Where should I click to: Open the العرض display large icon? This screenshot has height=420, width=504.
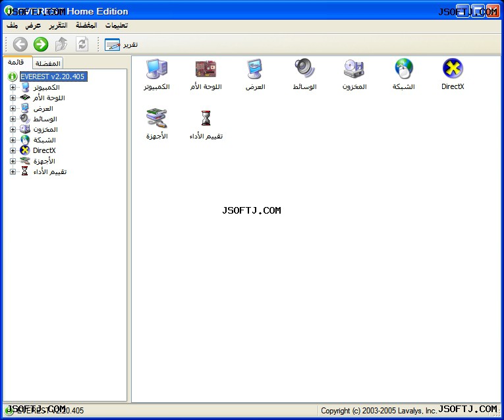point(255,69)
